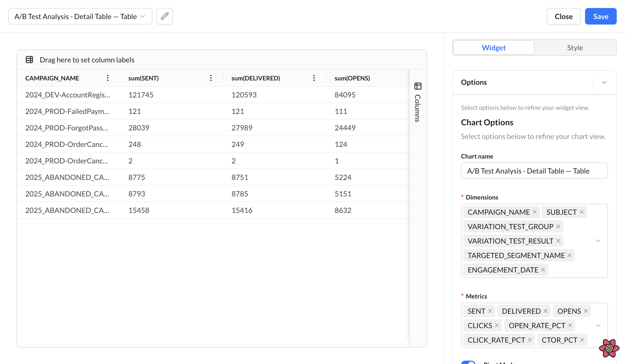Click the cell value 8632
Screen dimensions: 625x364
pyautogui.click(x=343, y=210)
